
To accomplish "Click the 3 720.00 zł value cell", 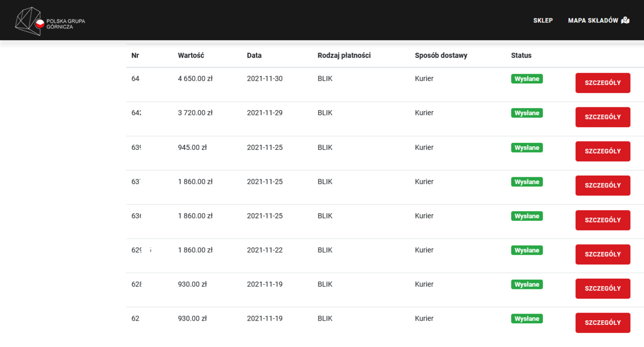I will point(195,113).
